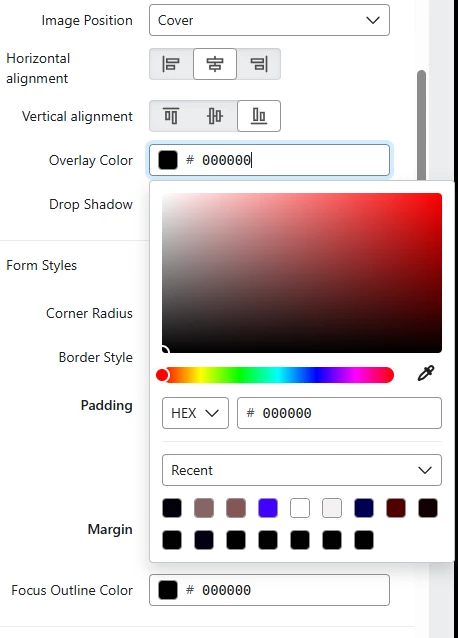Screen dimensions: 458x638
Task: Select center horizontal alignment icon
Action: tap(215, 64)
